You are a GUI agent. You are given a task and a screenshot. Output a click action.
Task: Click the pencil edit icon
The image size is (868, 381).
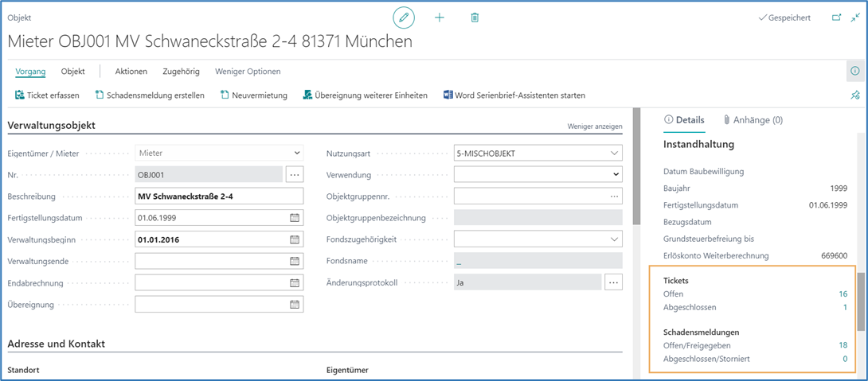(405, 17)
